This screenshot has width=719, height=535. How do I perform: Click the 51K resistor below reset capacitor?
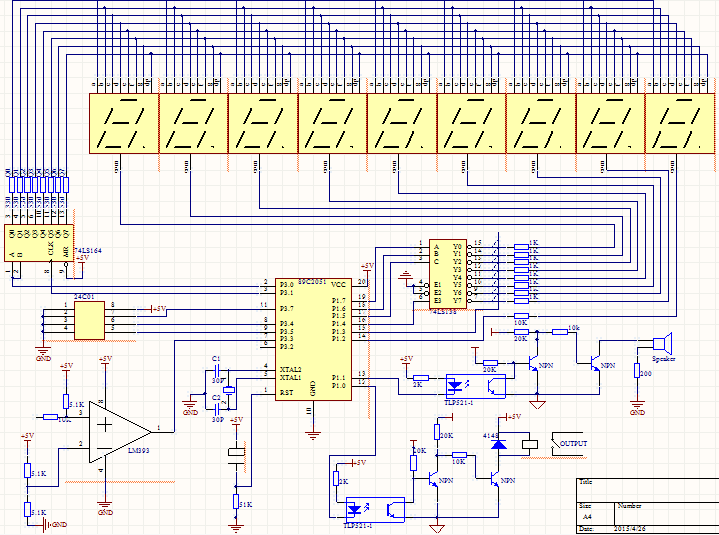[x=236, y=501]
